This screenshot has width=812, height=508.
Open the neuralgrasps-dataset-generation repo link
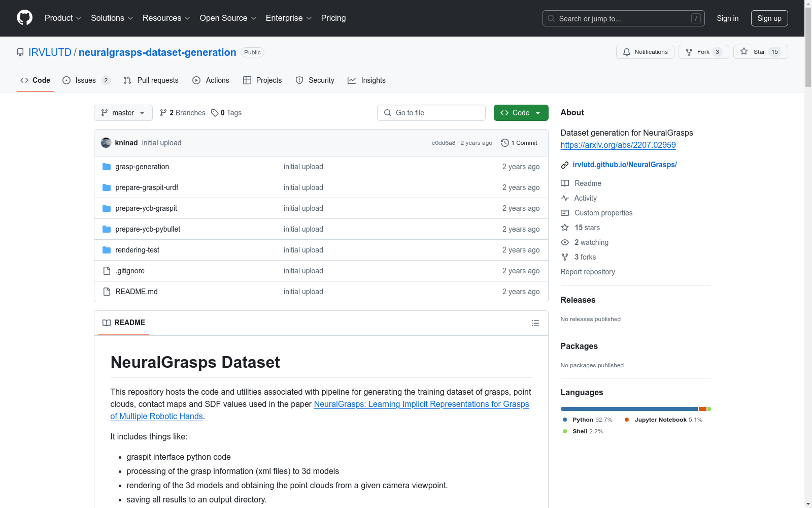157,52
